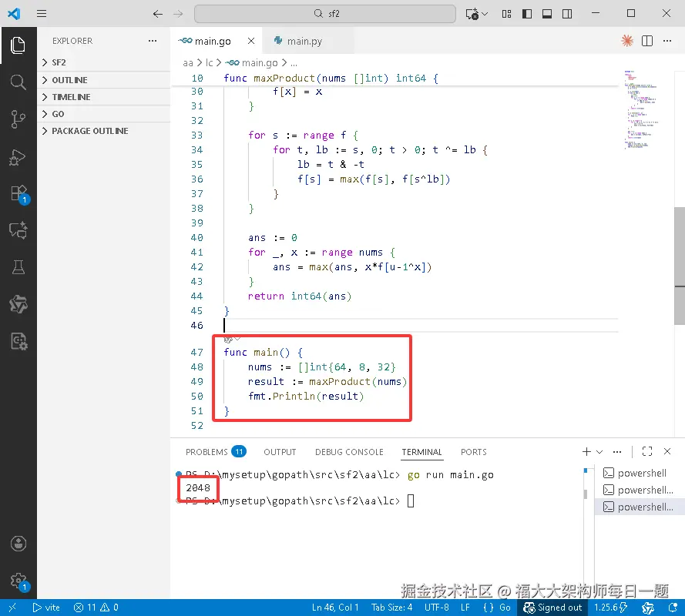Image resolution: width=685 pixels, height=616 pixels.
Task: Expand the TIMELINE section
Action: pyautogui.click(x=103, y=97)
